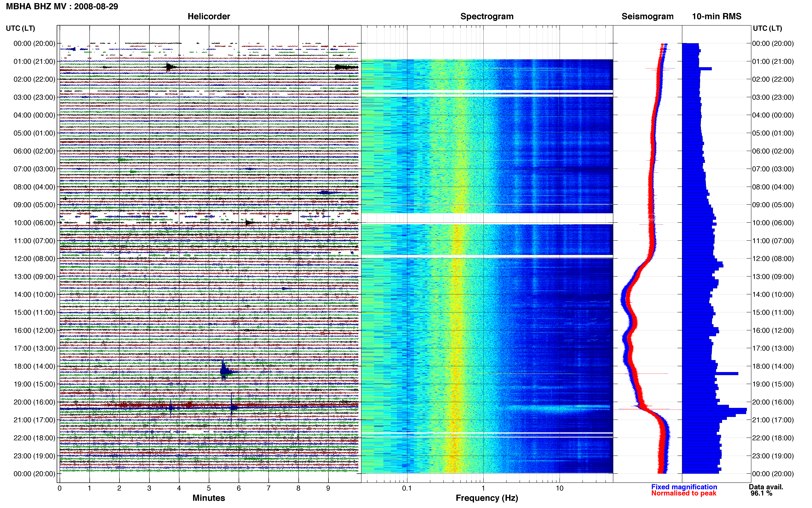This screenshot has height=508, width=812.
Task: Select the "96.1 %" data availability value
Action: tap(761, 493)
